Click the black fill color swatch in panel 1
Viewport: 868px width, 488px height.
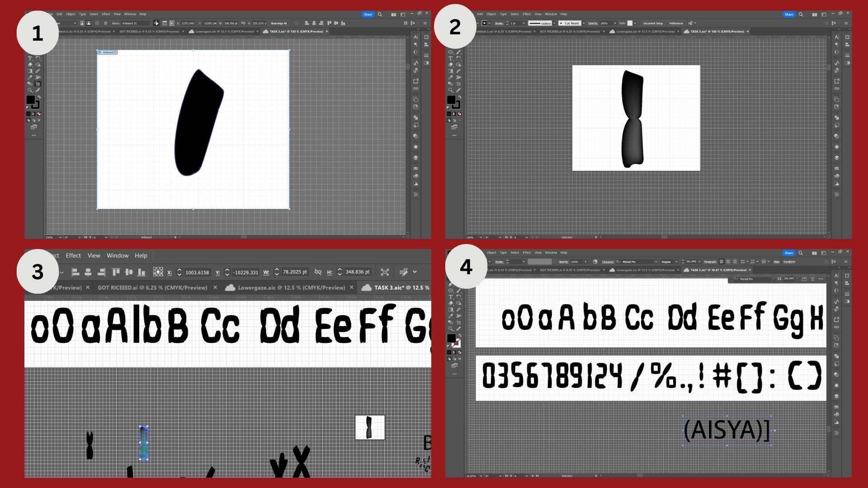(31, 100)
